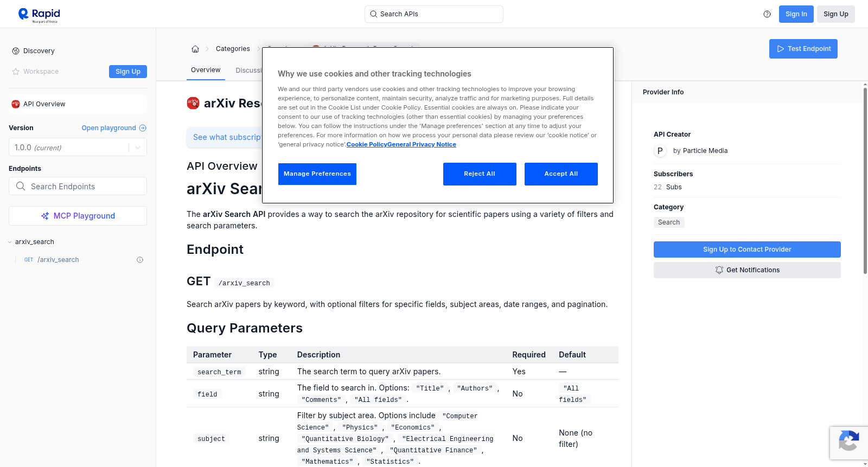868x467 pixels.
Task: Open the MCP Playground
Action: tap(78, 216)
